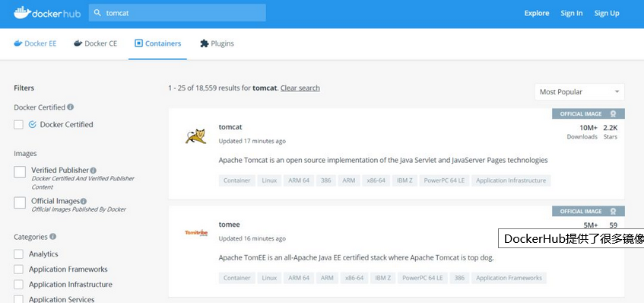Click the Docker EE whale icon
The width and height of the screenshot is (644, 303).
17,43
